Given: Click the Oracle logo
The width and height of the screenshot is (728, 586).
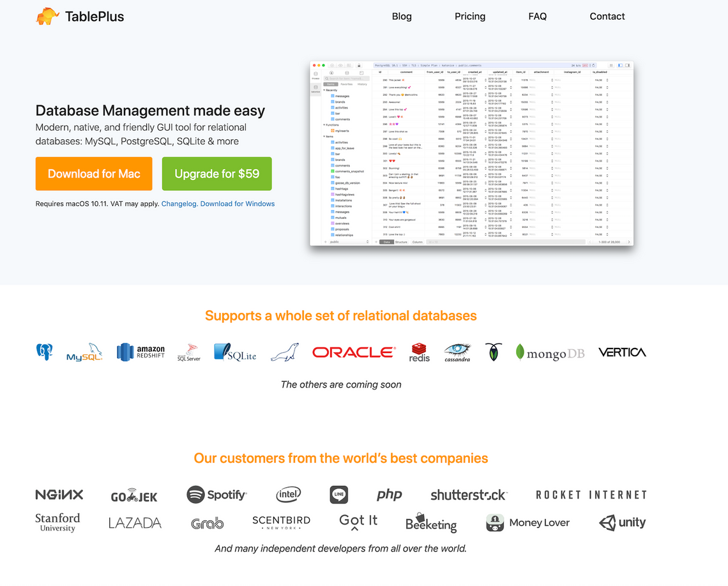Looking at the screenshot, I should pos(353,351).
